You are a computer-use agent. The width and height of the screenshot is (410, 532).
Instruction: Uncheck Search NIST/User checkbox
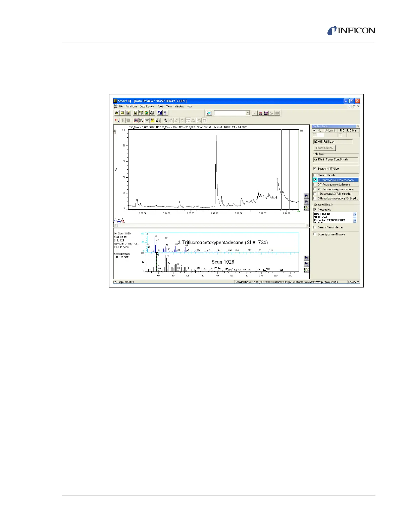point(315,169)
